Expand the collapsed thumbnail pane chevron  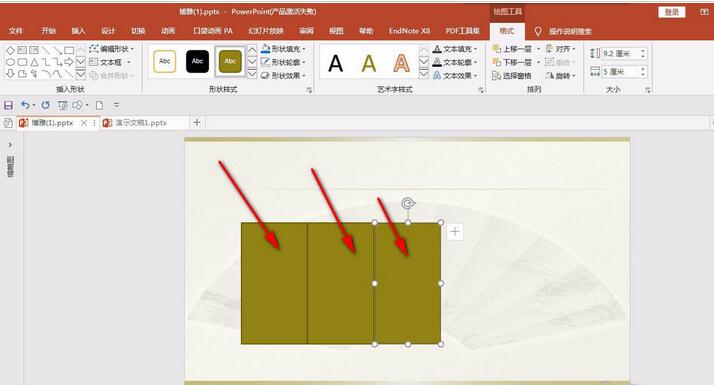(x=10, y=145)
